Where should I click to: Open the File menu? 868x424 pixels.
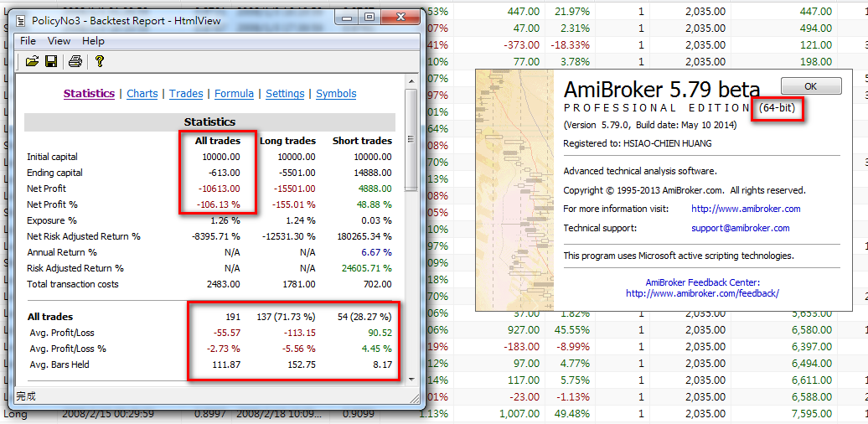pyautogui.click(x=28, y=41)
